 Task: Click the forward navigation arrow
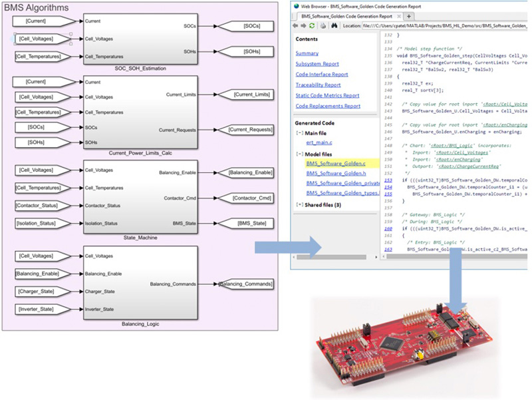(x=303, y=27)
